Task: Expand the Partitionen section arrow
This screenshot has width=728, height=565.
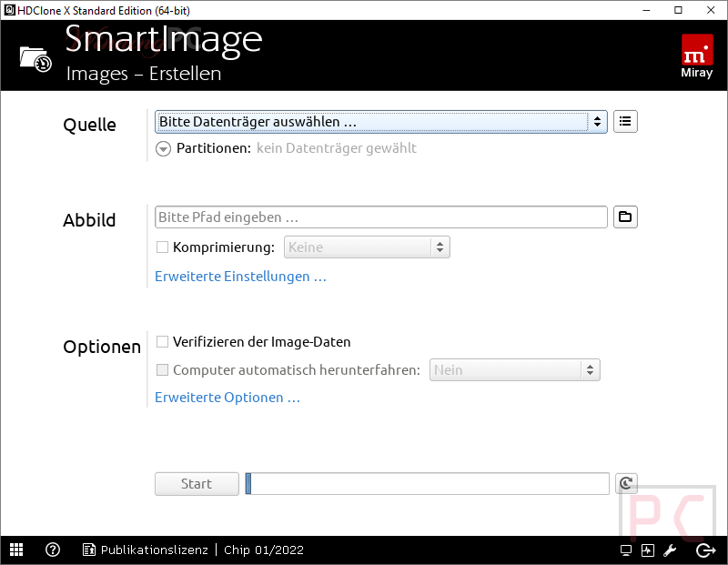Action: pyautogui.click(x=163, y=148)
